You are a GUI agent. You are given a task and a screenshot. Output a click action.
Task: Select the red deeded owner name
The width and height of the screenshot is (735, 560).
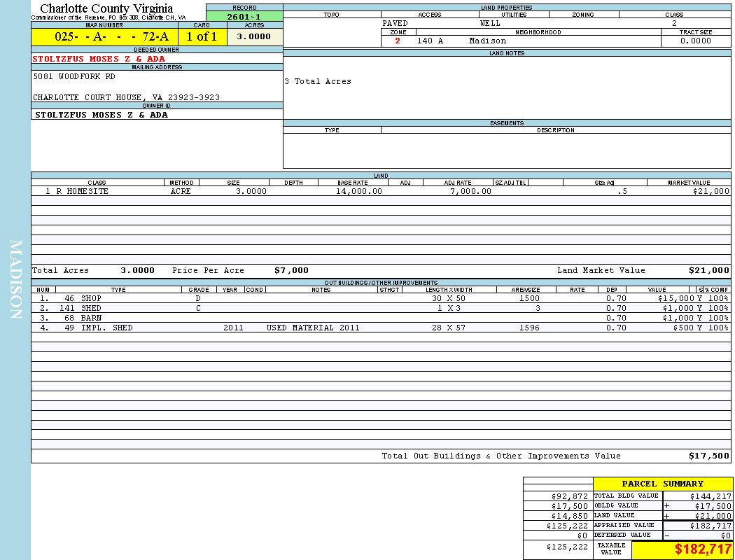(99, 59)
